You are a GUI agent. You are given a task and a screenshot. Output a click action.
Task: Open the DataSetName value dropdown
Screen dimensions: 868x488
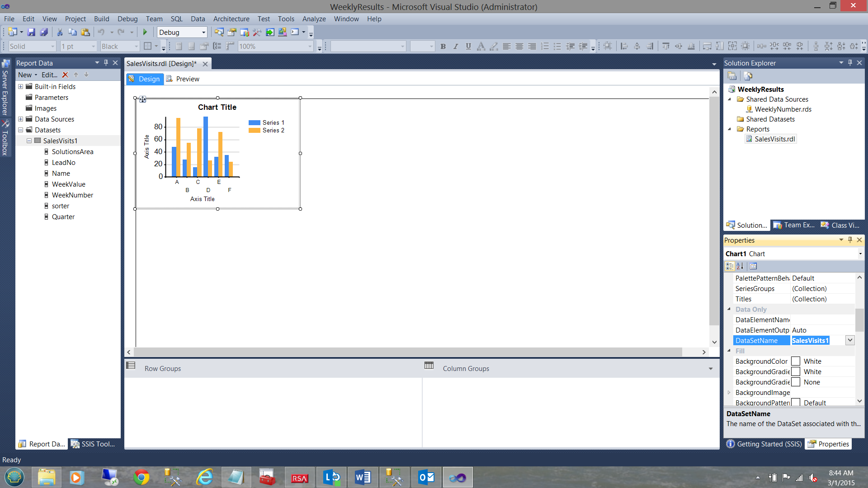850,340
